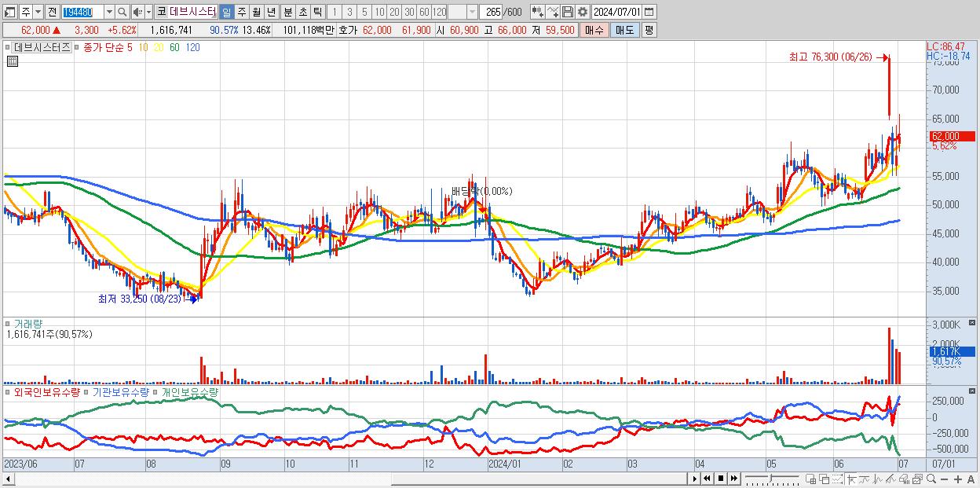Image resolution: width=980 pixels, height=488 pixels.
Task: Select the 초 second chart period
Action: click(302, 12)
